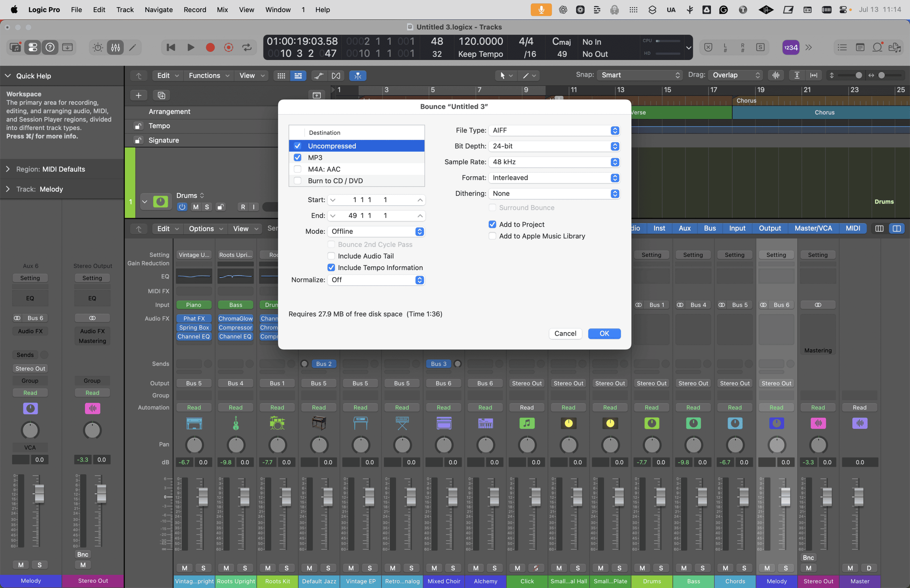
Task: Filter mixer by Aux channel strips
Action: 684,228
